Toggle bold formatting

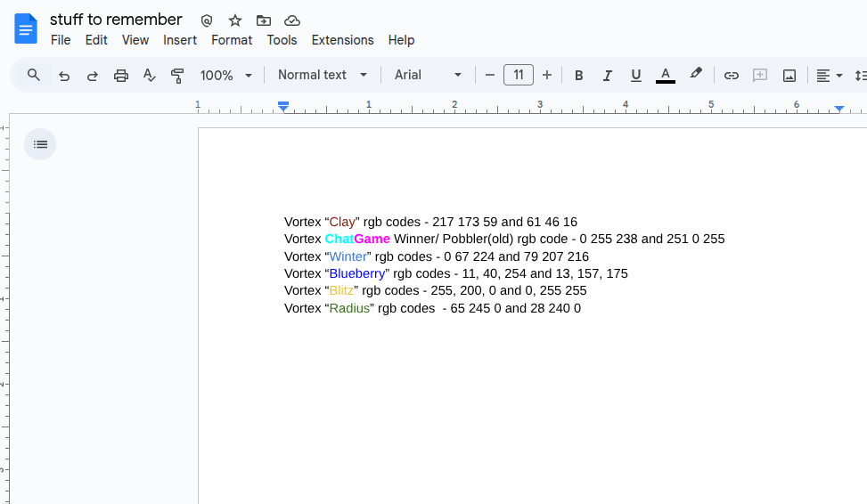pyautogui.click(x=578, y=75)
